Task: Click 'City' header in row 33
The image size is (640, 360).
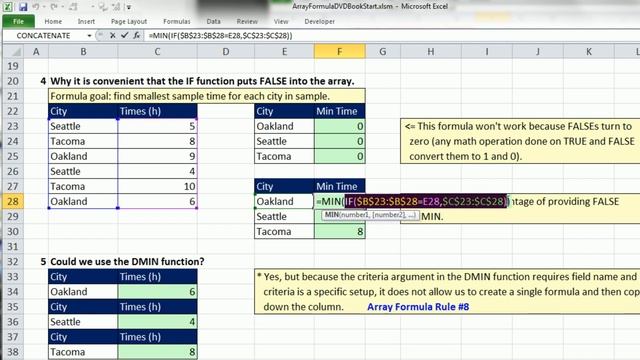Action: pos(83,276)
